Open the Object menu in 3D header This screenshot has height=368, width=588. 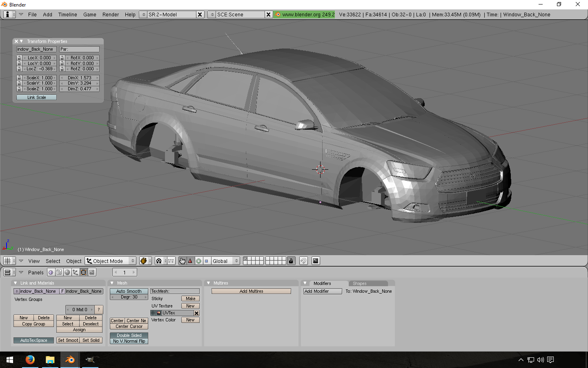[x=74, y=261]
